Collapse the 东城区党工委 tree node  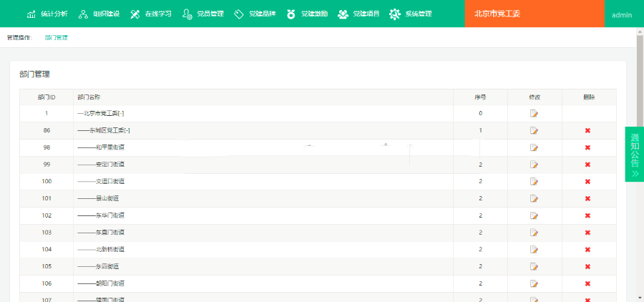pyautogui.click(x=127, y=131)
